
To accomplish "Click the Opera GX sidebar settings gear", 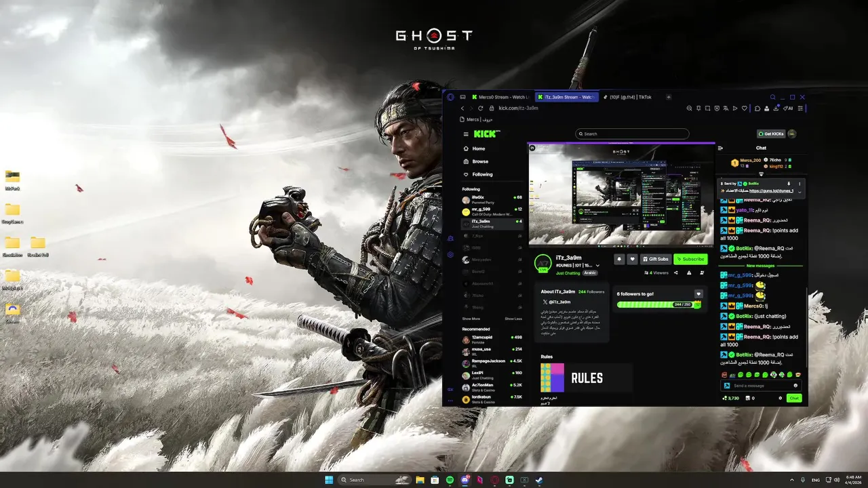I will (450, 255).
